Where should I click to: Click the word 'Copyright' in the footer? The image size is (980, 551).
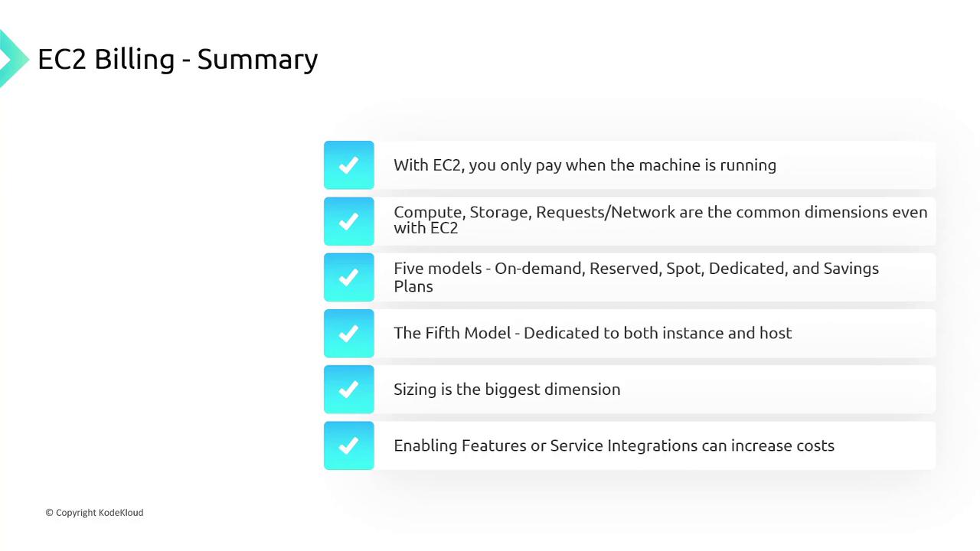tap(76, 513)
